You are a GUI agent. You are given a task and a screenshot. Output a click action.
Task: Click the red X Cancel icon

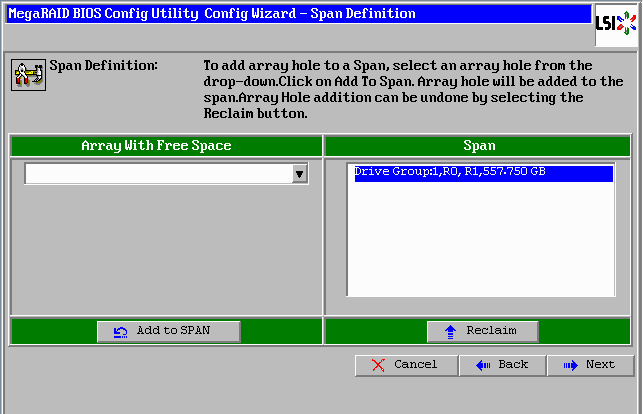(378, 365)
